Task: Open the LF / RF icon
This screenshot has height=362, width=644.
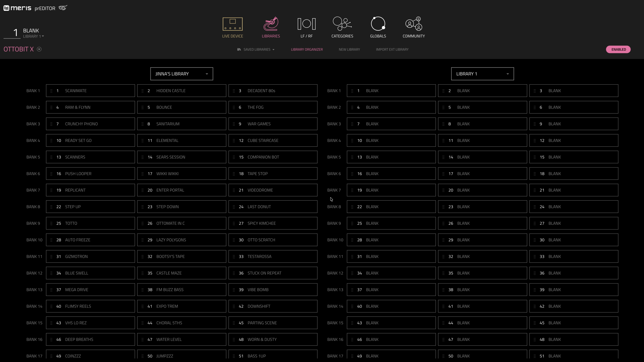Action: point(307,24)
